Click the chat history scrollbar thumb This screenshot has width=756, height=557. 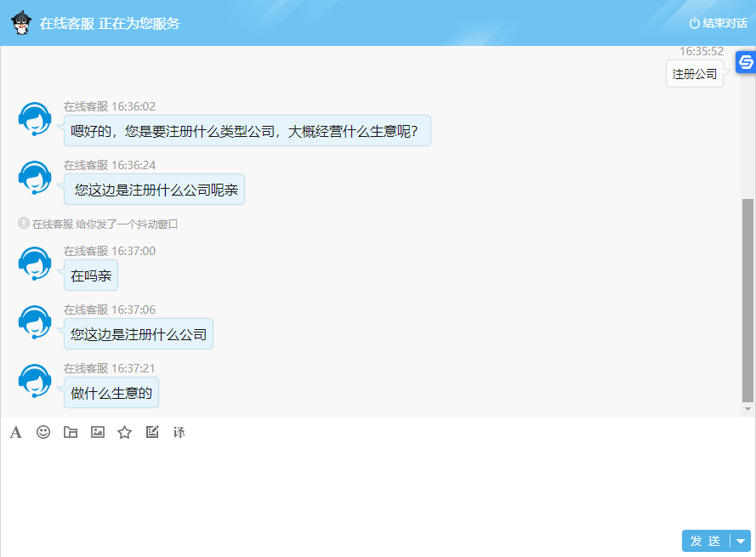pyautogui.click(x=747, y=299)
